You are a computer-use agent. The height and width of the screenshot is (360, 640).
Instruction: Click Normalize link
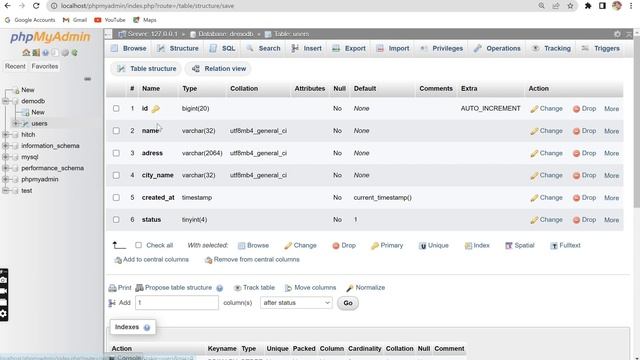point(365,288)
